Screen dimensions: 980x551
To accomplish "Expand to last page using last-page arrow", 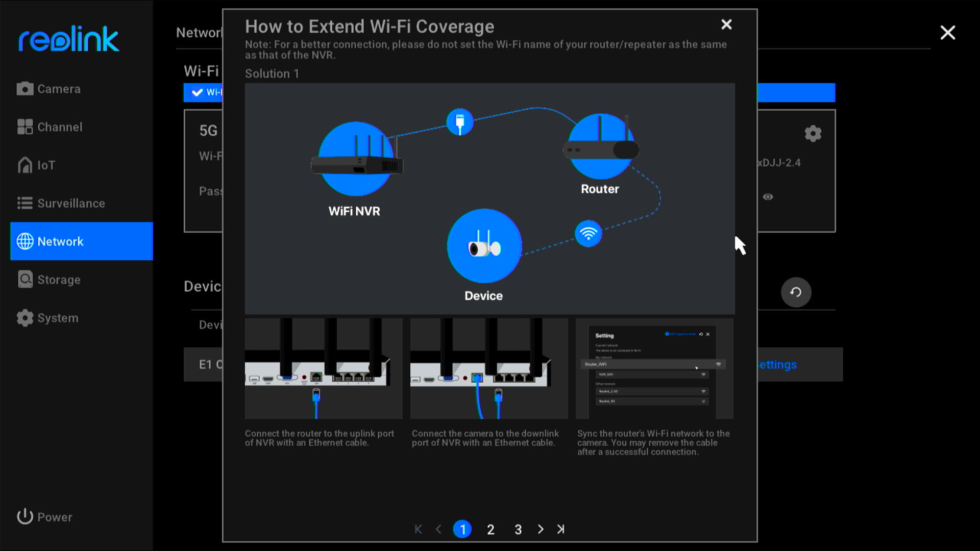I will (560, 530).
